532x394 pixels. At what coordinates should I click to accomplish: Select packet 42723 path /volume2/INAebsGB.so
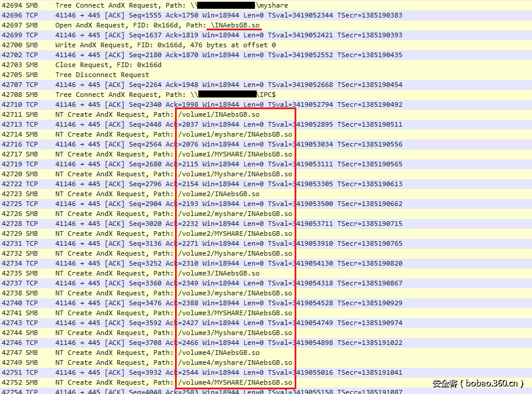pos(266,194)
